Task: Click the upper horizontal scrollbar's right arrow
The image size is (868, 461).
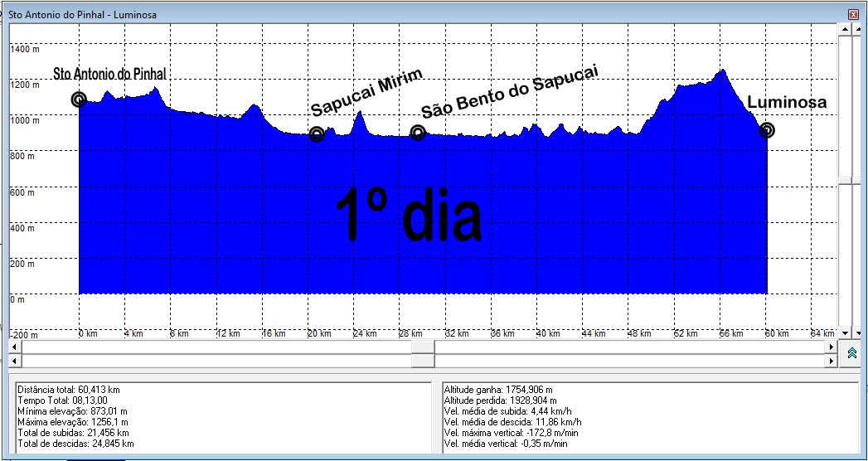Action: coord(831,347)
